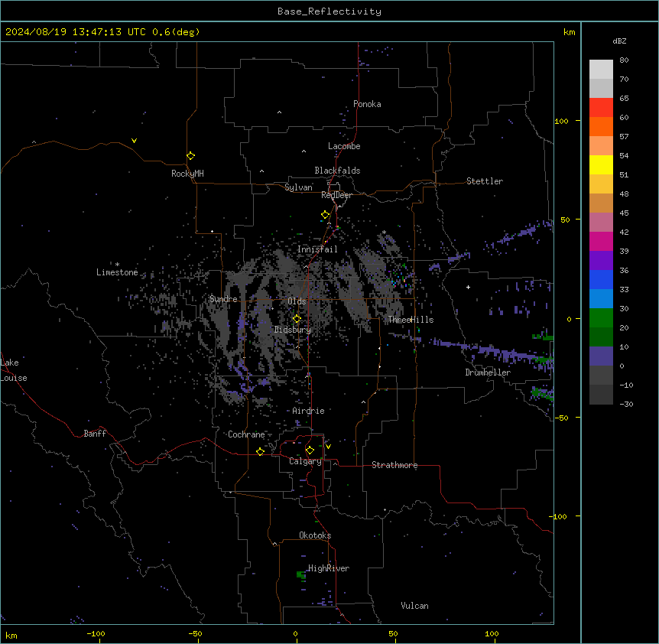
Task: Click the Drumheller label
Action: [488, 372]
